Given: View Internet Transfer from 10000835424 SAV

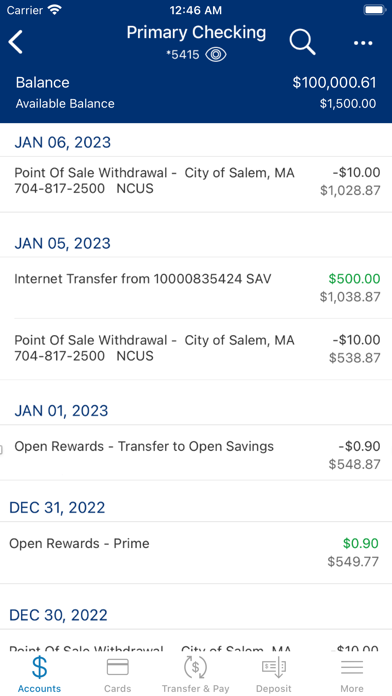Looking at the screenshot, I should pyautogui.click(x=196, y=288).
